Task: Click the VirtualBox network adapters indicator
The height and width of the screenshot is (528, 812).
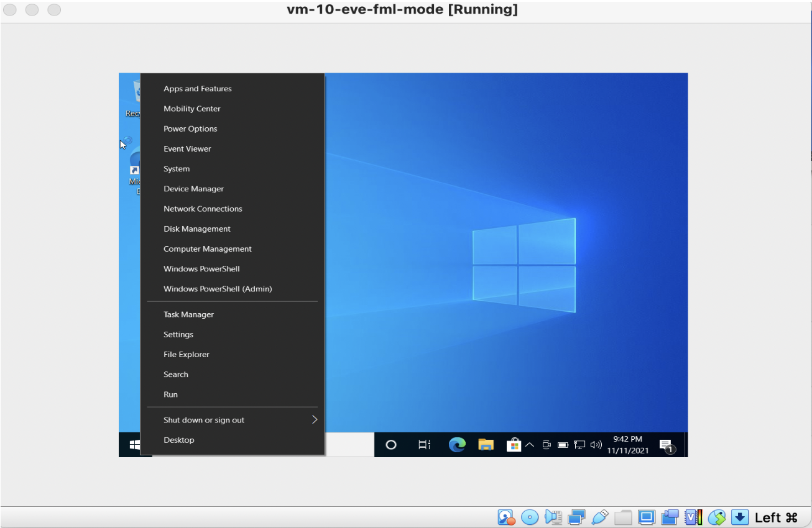Action: [x=576, y=517]
